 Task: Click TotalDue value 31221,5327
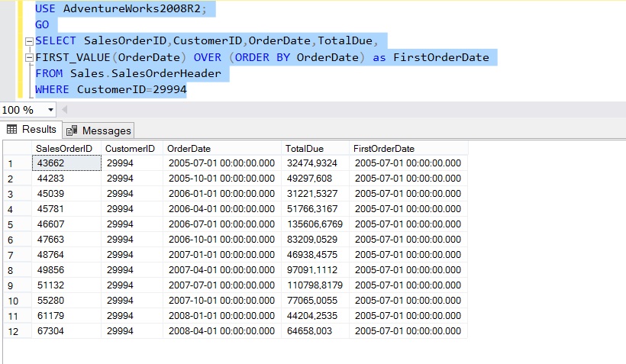click(315, 194)
